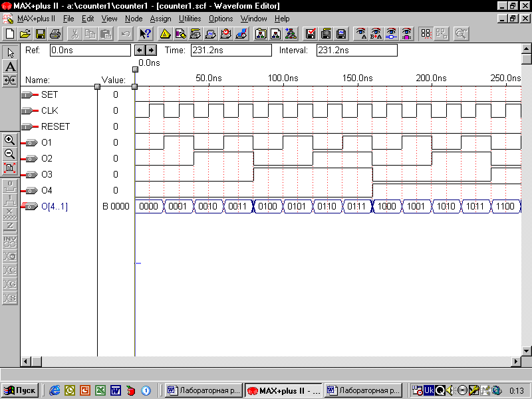Image resolution: width=532 pixels, height=399 pixels.
Task: Click the Save diskette icon in toolbar
Action: coord(41,33)
